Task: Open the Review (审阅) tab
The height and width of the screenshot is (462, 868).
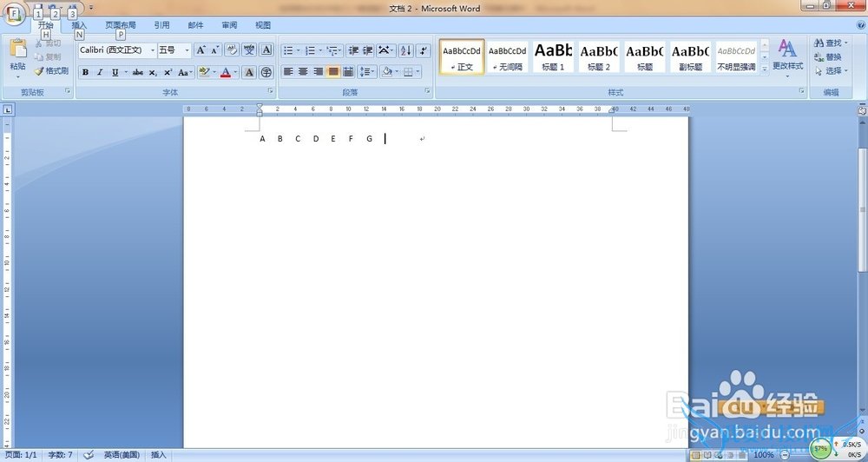Action: click(x=229, y=25)
